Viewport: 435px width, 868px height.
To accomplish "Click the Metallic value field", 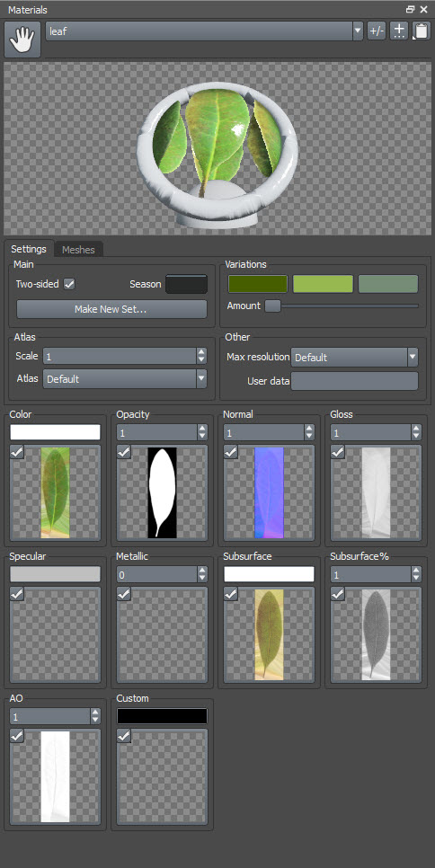I will tap(156, 574).
